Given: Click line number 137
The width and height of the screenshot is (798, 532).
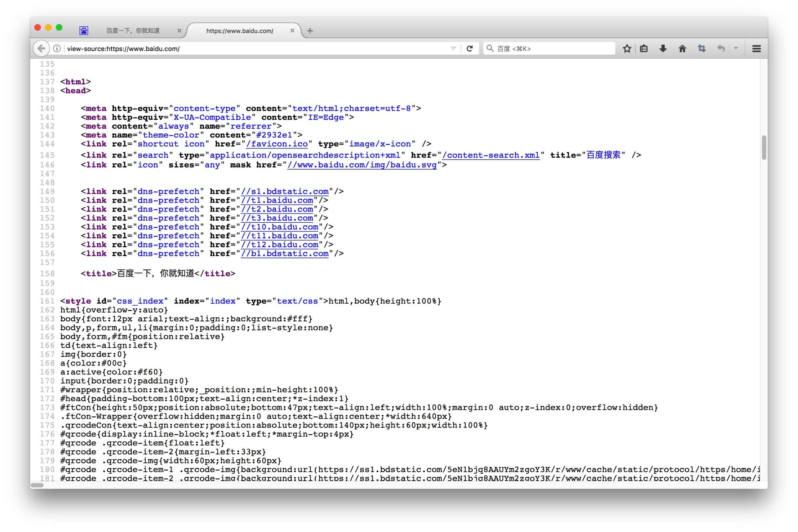Looking at the screenshot, I should [47, 82].
